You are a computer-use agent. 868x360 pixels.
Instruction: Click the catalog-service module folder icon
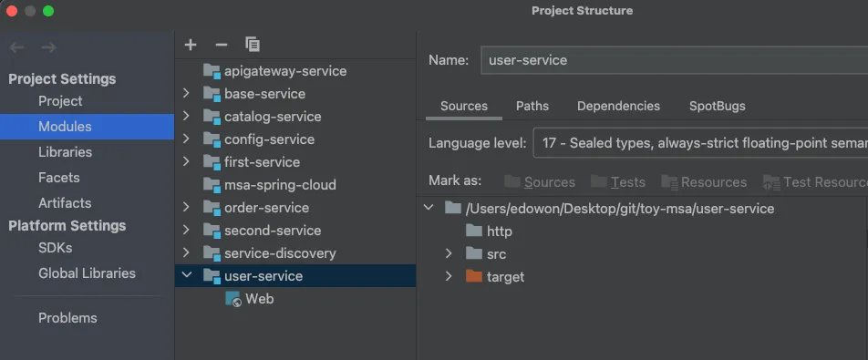click(x=212, y=116)
